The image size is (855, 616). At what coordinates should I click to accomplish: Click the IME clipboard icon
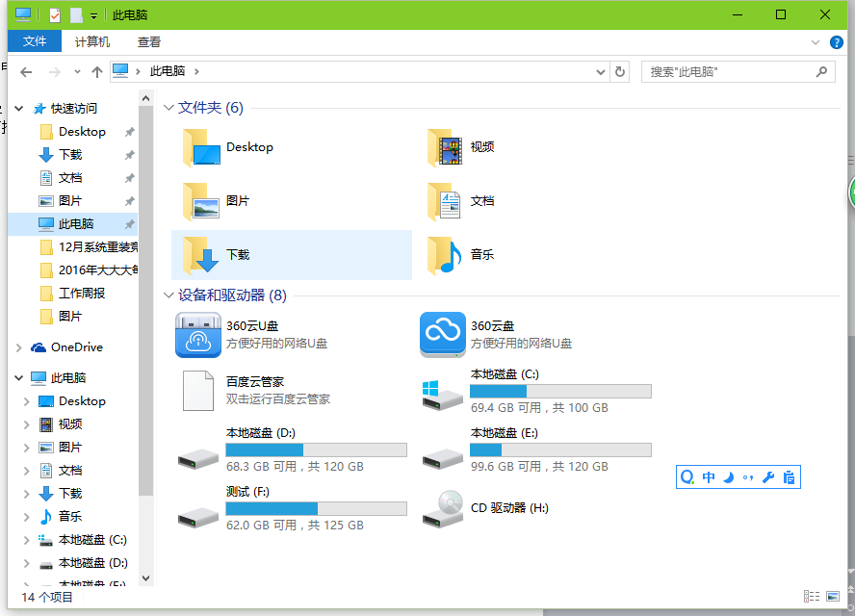click(789, 477)
